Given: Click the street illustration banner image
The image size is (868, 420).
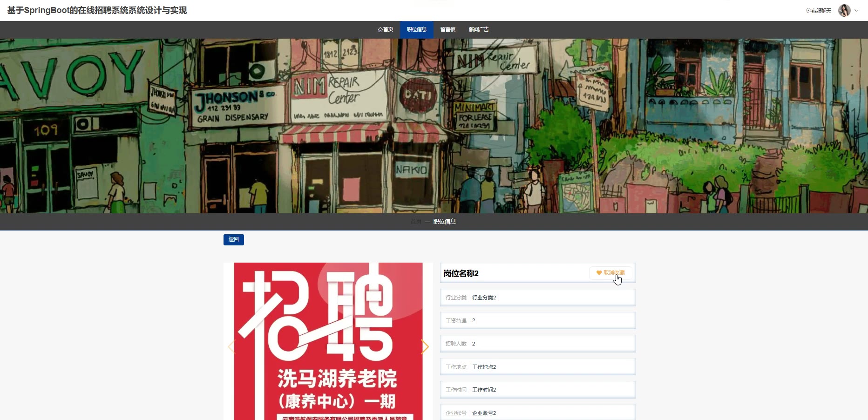Looking at the screenshot, I should (434, 126).
